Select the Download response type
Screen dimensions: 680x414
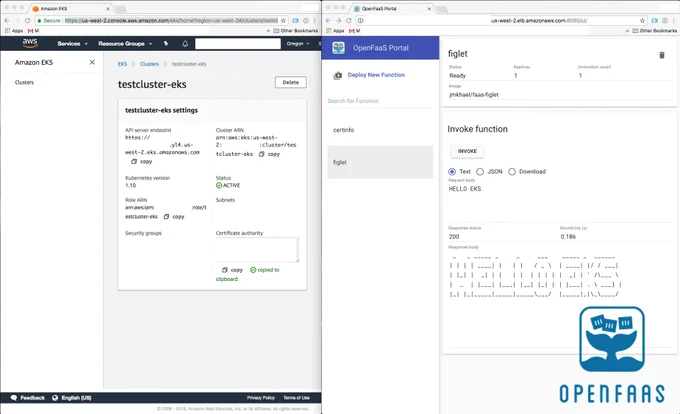point(512,172)
